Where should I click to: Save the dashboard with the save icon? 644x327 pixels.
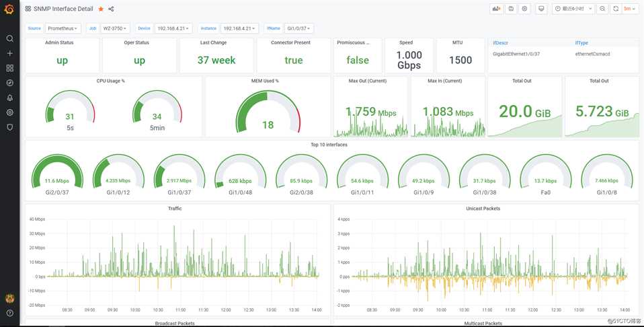click(x=511, y=9)
